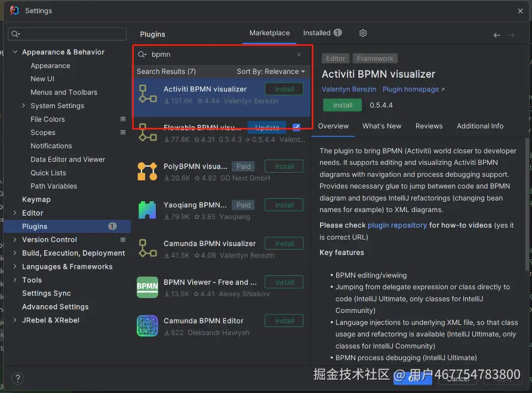Open Keymap settings
This screenshot has height=393, width=532.
tap(36, 199)
